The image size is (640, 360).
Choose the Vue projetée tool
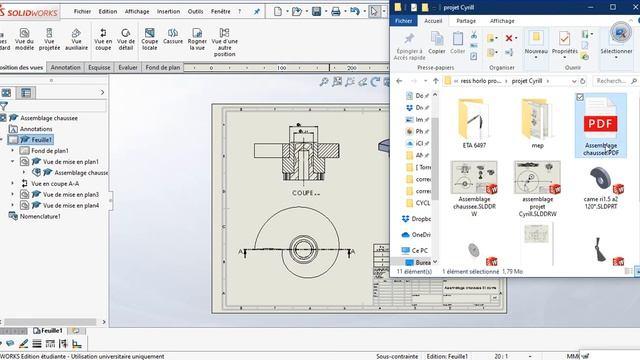[x=49, y=39]
